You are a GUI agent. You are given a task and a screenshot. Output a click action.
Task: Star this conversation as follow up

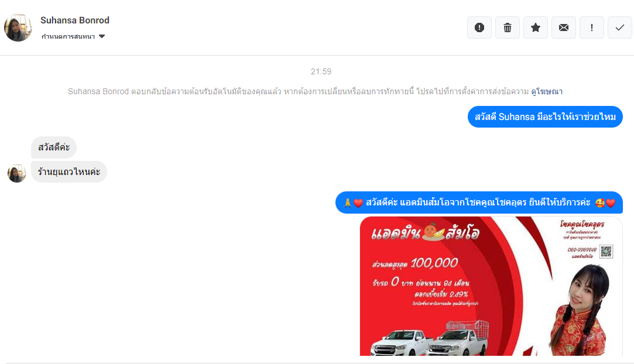[x=535, y=28]
